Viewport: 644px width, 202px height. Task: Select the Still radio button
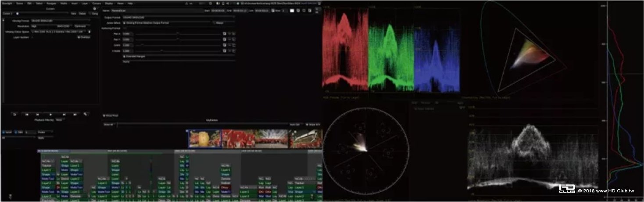(x=16, y=132)
